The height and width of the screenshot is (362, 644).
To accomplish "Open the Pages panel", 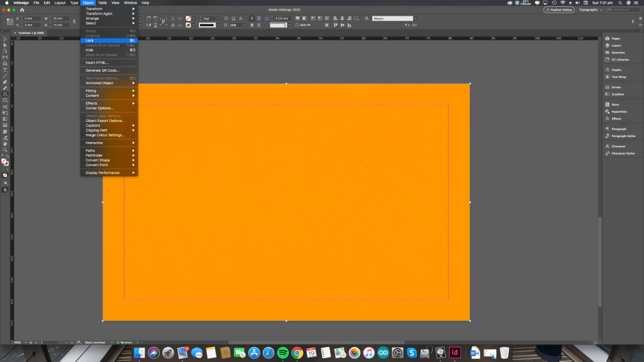I will [616, 38].
